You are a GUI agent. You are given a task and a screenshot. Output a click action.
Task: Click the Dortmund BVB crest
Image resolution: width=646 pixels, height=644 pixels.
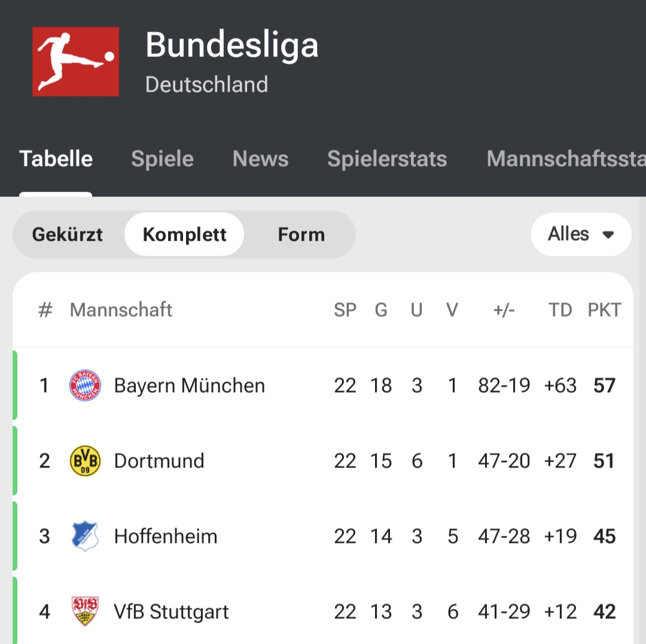[85, 461]
